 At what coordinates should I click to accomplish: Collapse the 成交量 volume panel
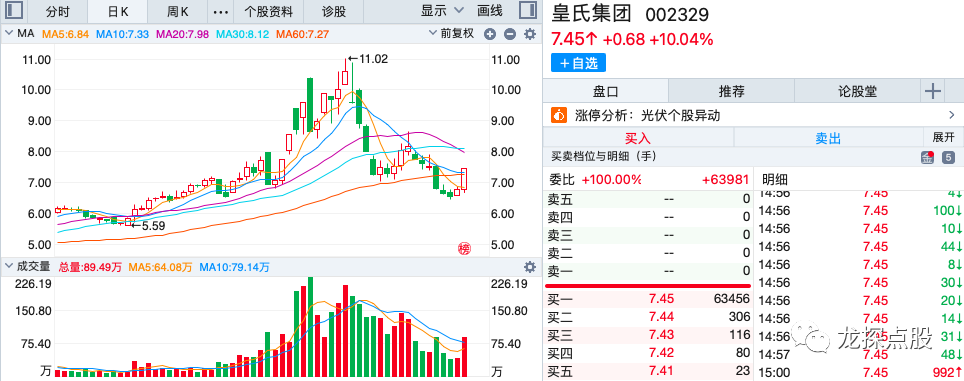click(10, 267)
